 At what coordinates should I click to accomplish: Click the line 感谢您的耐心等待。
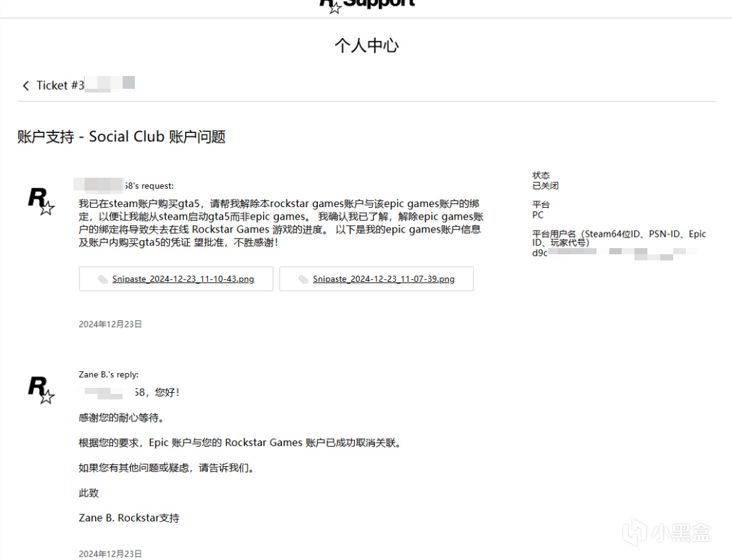point(121,418)
